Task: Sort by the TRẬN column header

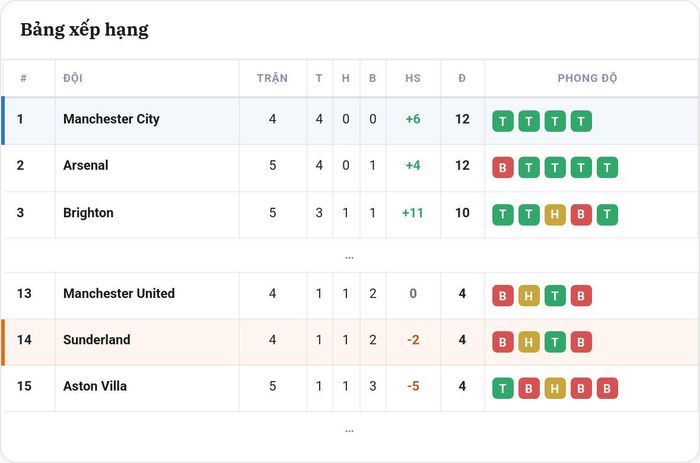Action: click(272, 78)
